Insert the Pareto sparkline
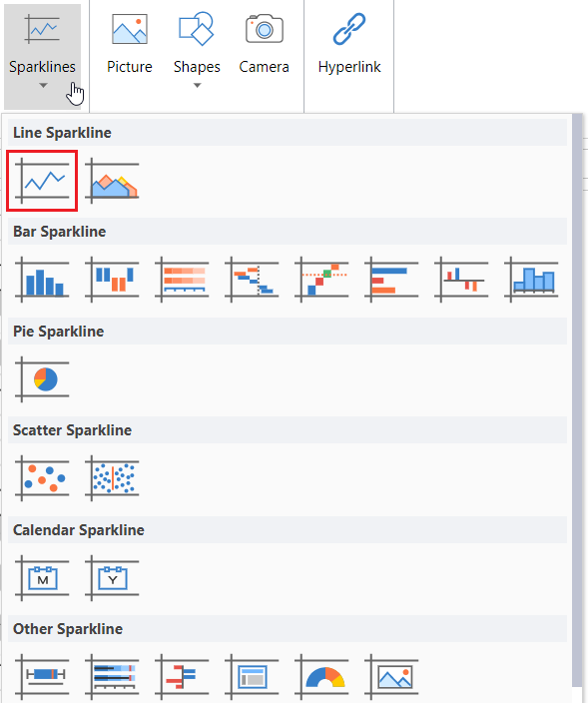 (x=321, y=280)
